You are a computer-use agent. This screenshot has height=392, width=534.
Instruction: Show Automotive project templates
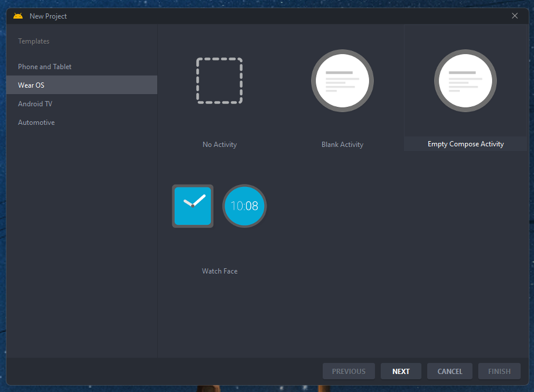tap(37, 123)
